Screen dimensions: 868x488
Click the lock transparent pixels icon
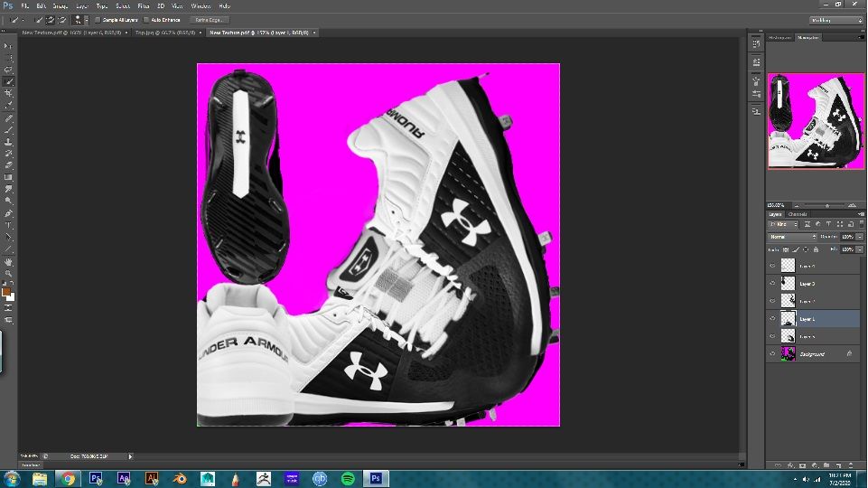(x=786, y=249)
